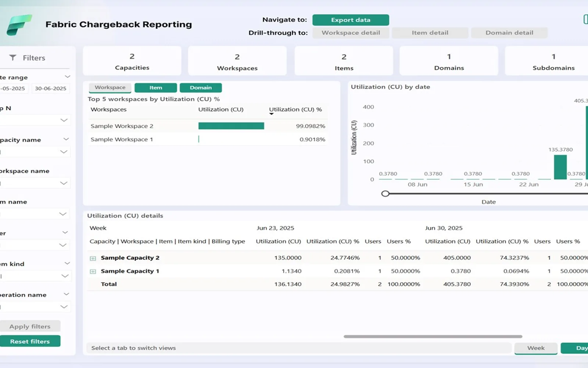Click the Utilization (CU) column header in top table
588x368 pixels.
pyautogui.click(x=221, y=109)
